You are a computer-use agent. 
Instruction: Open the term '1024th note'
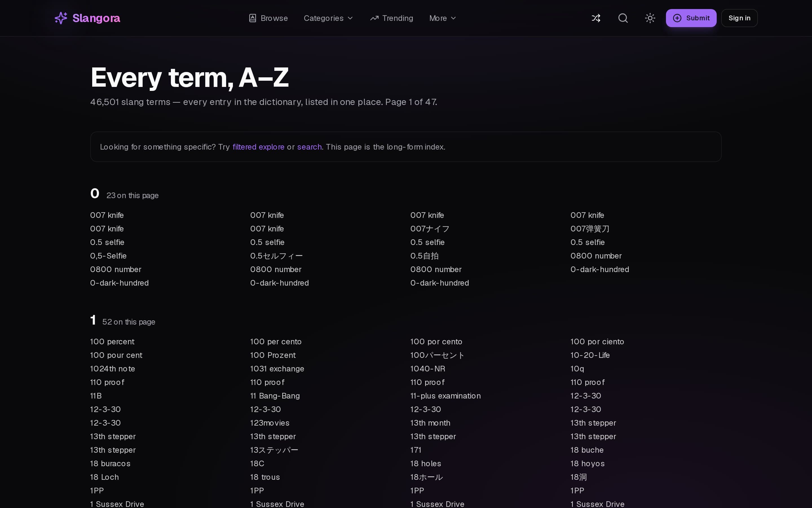113,369
